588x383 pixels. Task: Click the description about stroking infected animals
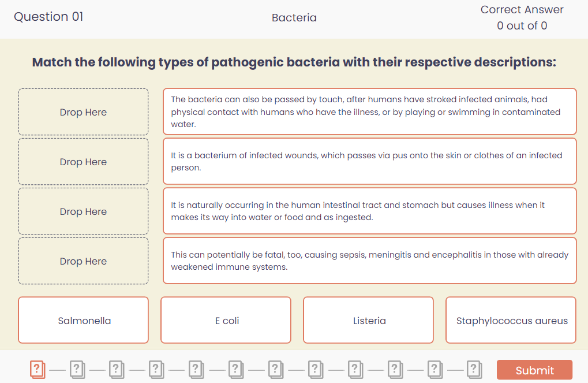(370, 112)
